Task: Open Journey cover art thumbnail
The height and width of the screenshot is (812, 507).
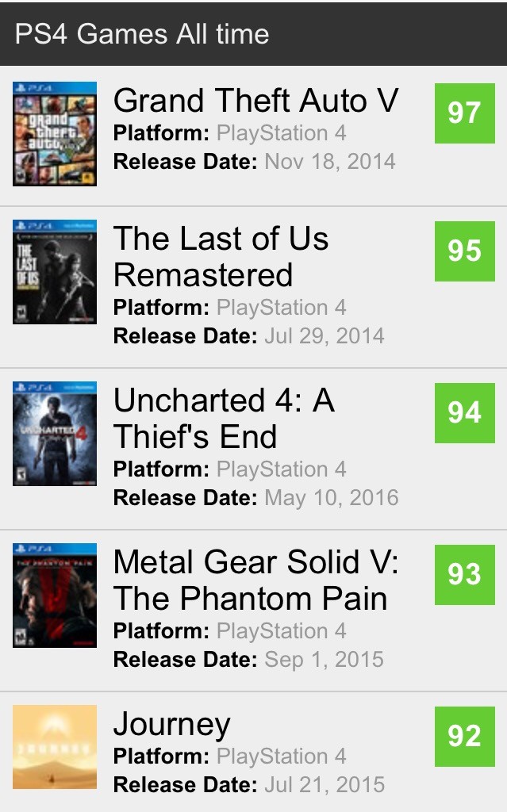Action: click(55, 747)
